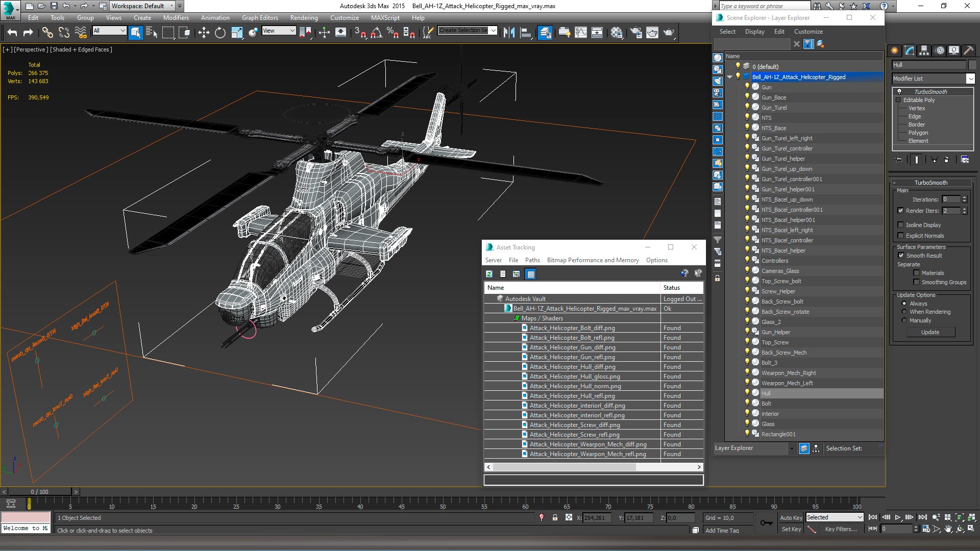Image resolution: width=980 pixels, height=551 pixels.
Task: Activate the Select Object tool
Action: (135, 33)
